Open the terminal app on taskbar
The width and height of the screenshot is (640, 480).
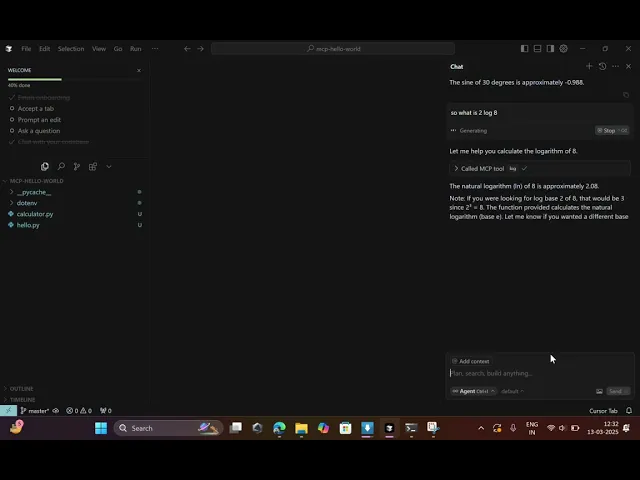(x=411, y=428)
